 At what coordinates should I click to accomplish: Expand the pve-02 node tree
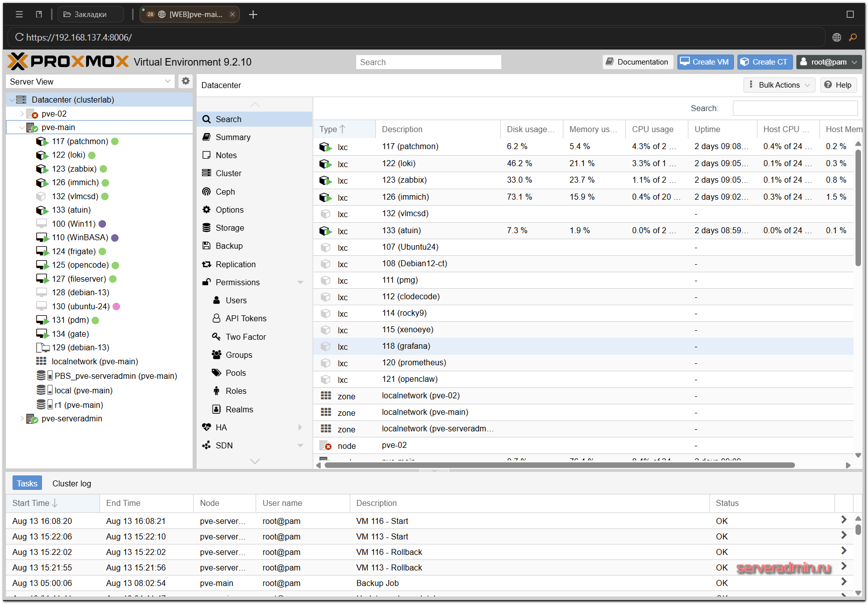(x=22, y=114)
